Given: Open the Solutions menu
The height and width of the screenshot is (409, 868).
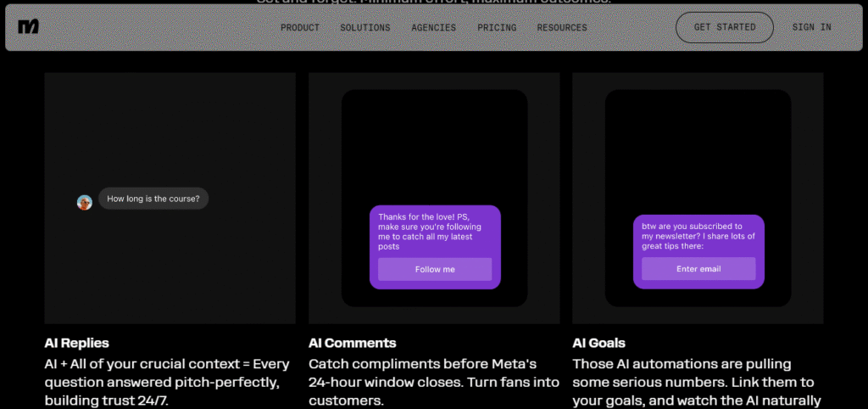Looking at the screenshot, I should (x=365, y=28).
